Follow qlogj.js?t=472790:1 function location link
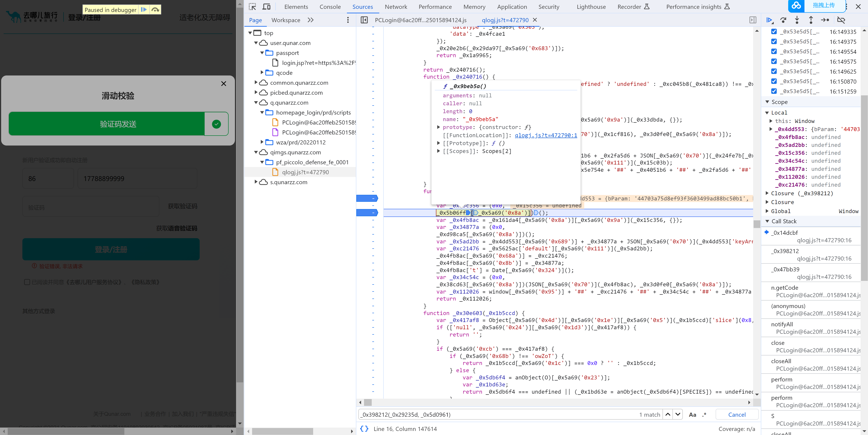The image size is (868, 435). [546, 135]
